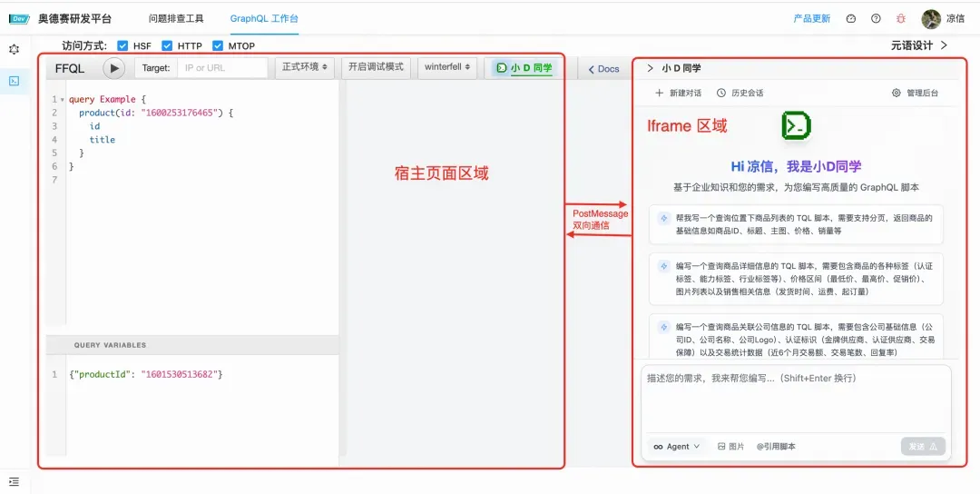The width and height of the screenshot is (980, 494).
Task: Switch to 问题排查工具 tab
Action: click(176, 19)
